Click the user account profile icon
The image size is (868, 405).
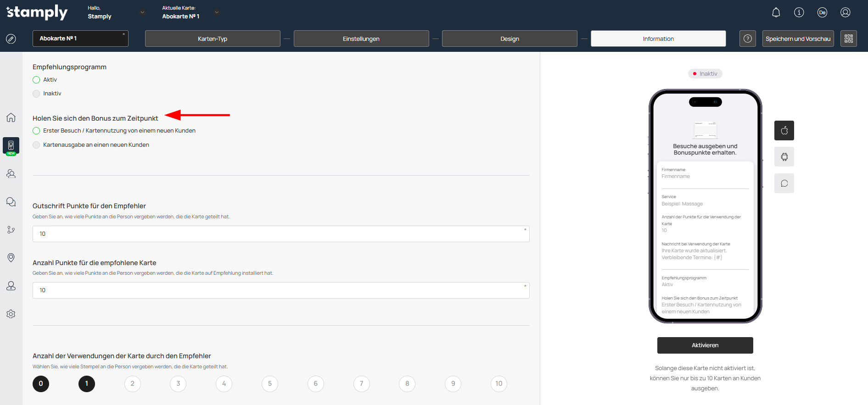click(845, 12)
